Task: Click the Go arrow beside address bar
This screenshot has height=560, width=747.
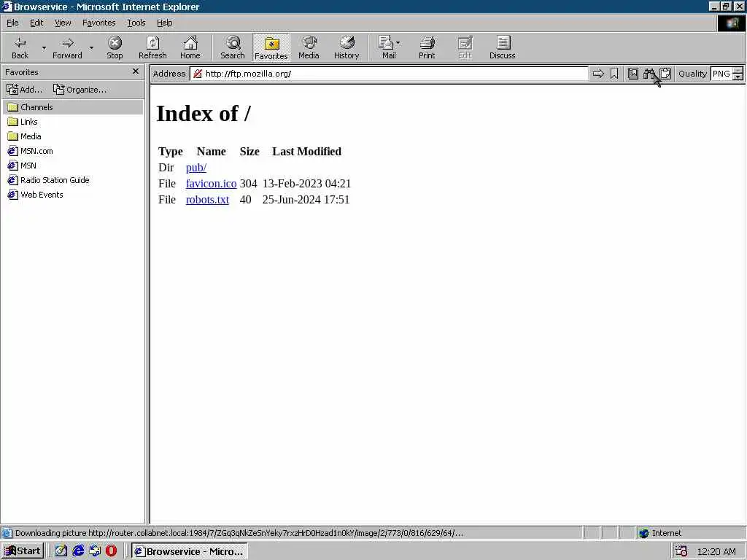Action: (x=598, y=74)
